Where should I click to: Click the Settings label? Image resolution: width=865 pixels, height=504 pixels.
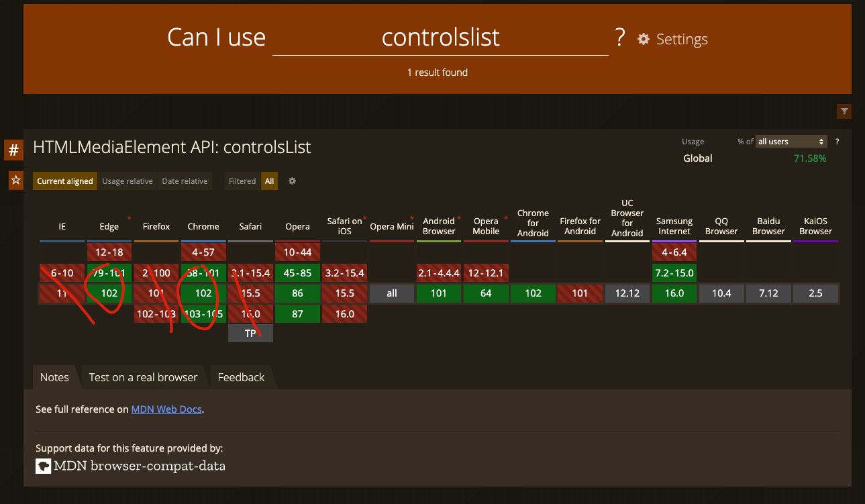click(682, 39)
